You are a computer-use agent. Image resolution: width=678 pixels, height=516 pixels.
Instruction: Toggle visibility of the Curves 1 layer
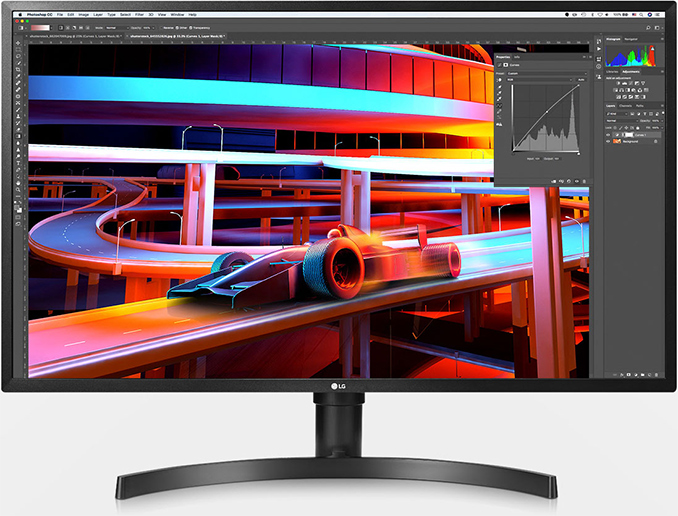point(608,135)
